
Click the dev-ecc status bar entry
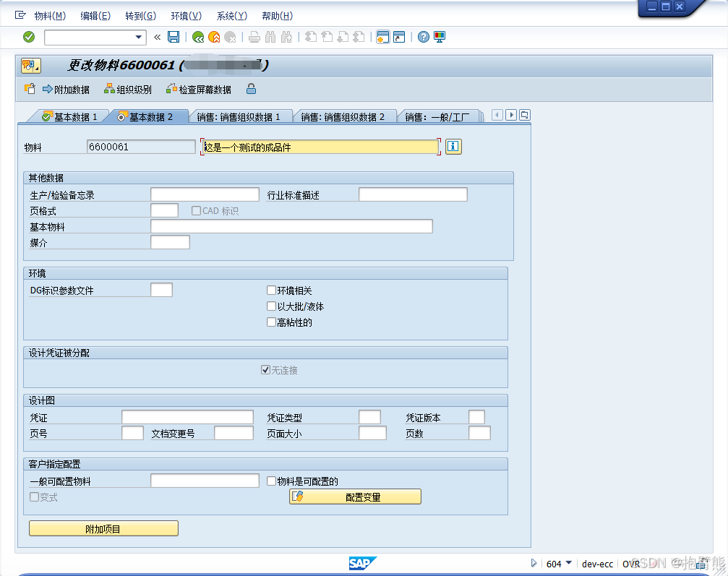(597, 564)
